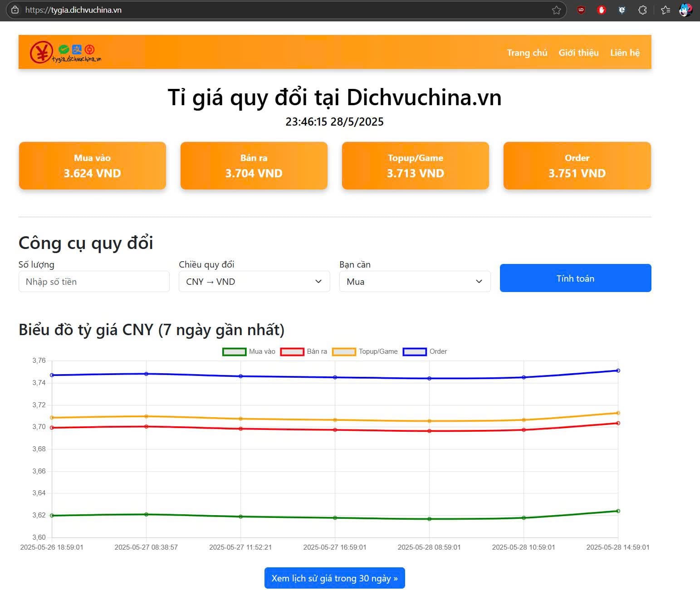Toggle Bán ra series in chart legend
This screenshot has width=700, height=590.
click(x=303, y=351)
